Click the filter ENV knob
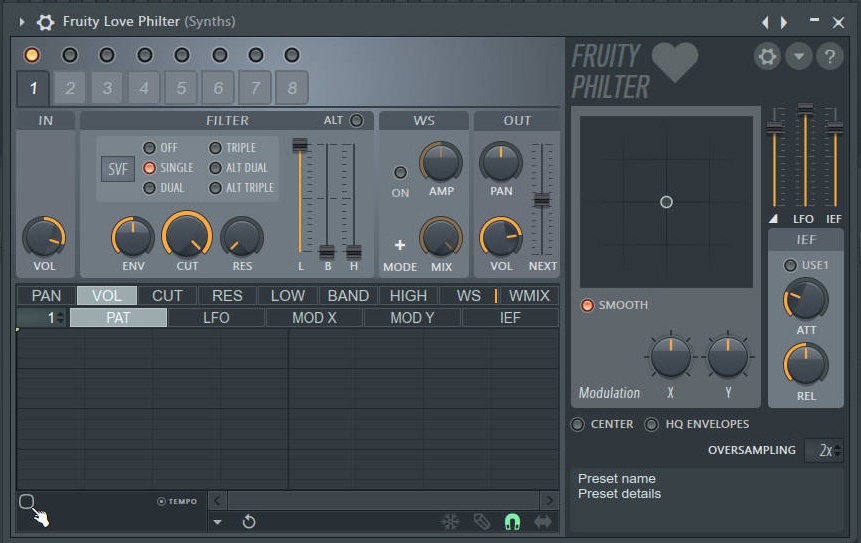Image resolution: width=861 pixels, height=543 pixels. coord(133,237)
